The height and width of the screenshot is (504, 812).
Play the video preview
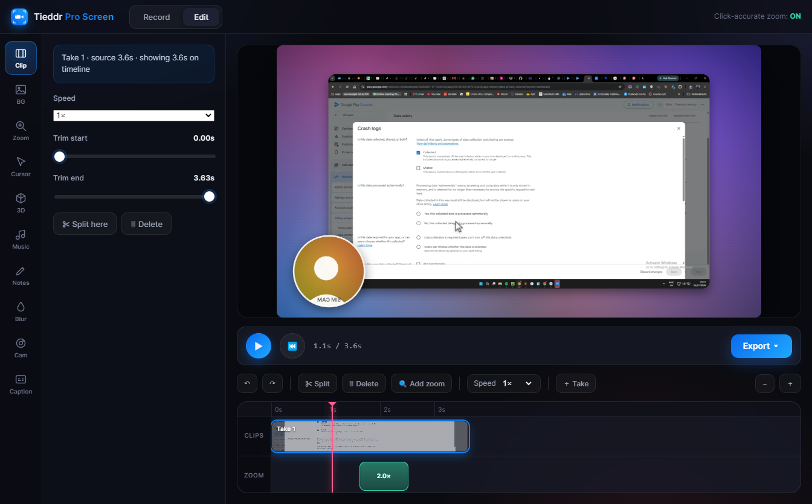tap(259, 346)
